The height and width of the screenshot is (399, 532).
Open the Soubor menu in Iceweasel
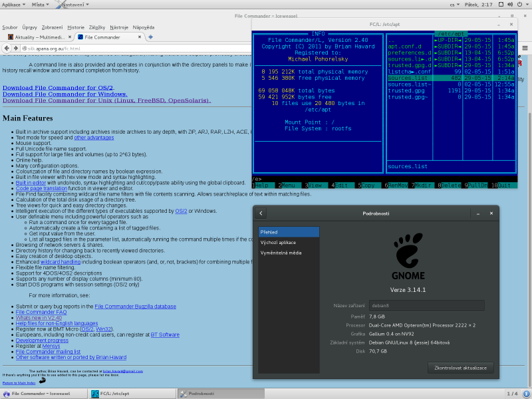tap(9, 27)
